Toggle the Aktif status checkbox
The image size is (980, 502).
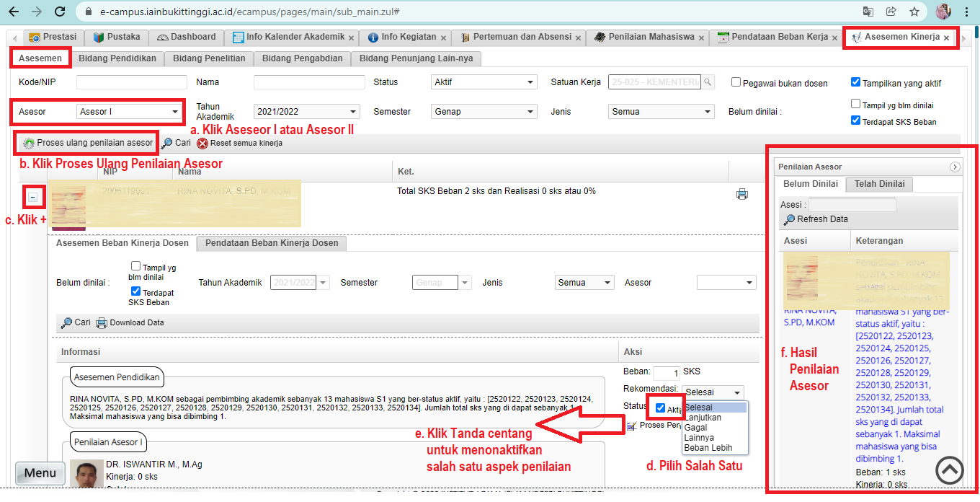(x=660, y=408)
